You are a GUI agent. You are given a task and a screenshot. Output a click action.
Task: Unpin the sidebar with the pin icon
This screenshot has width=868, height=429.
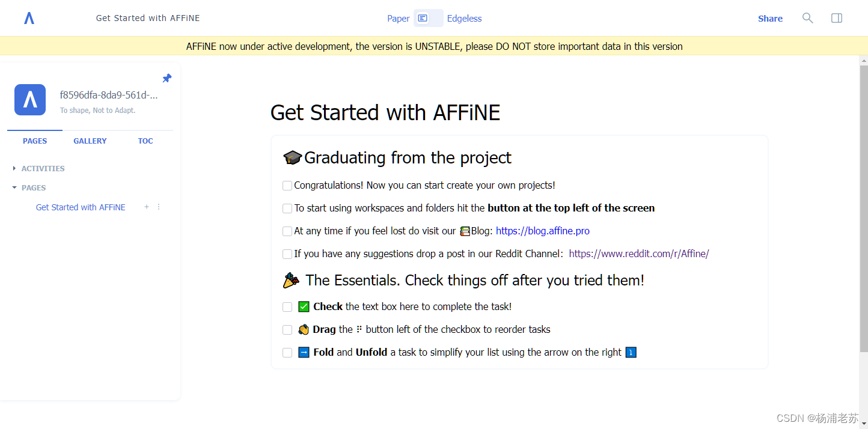(167, 78)
